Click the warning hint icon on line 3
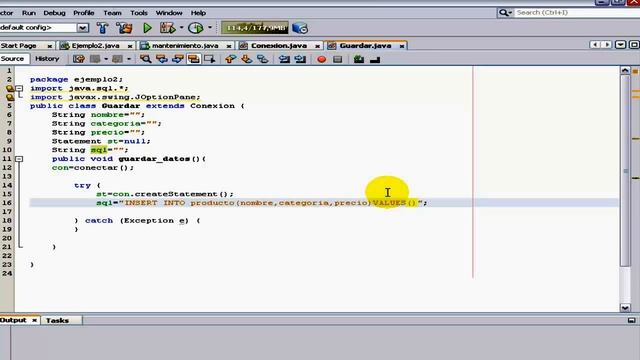640x360 pixels. (10, 88)
